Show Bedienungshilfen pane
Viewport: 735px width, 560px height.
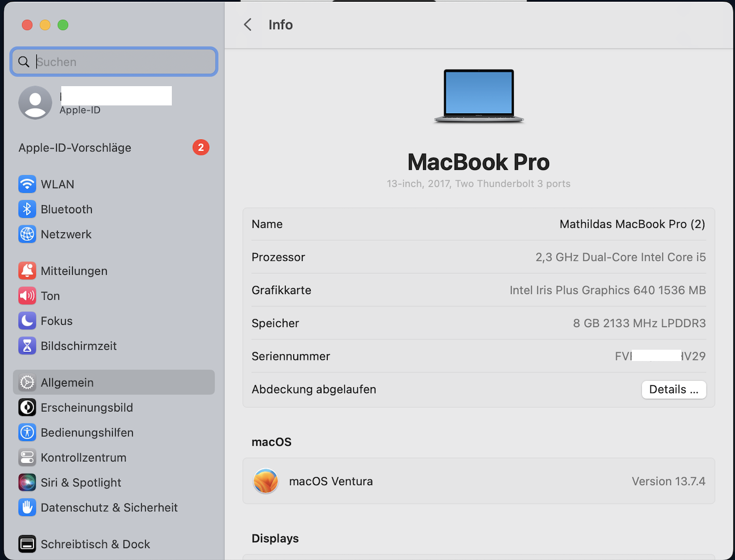click(x=114, y=432)
